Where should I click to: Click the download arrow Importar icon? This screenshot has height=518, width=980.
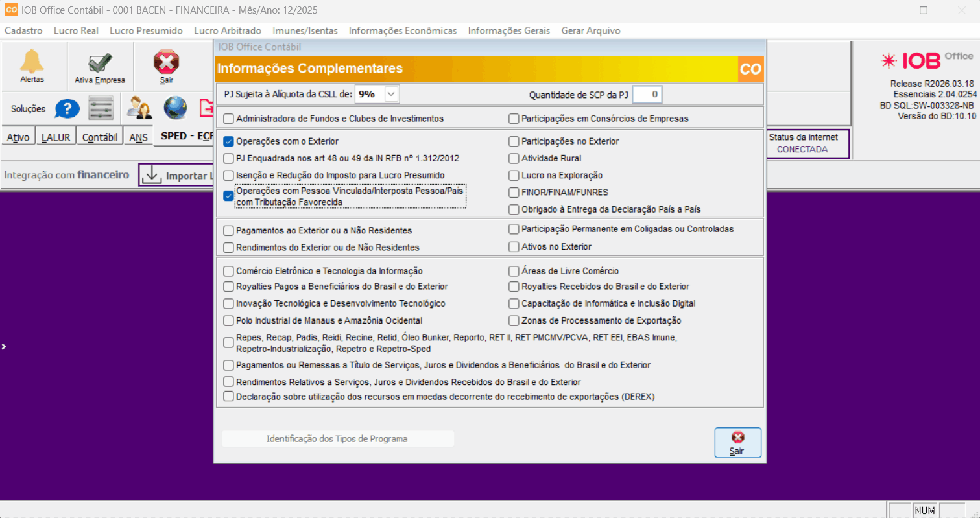pyautogui.click(x=151, y=175)
